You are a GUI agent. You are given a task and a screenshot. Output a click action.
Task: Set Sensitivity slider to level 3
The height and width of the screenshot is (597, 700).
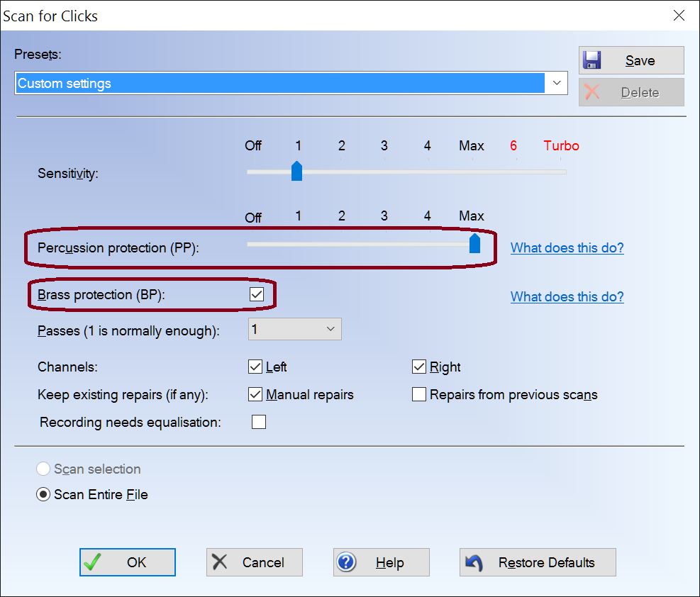click(384, 172)
